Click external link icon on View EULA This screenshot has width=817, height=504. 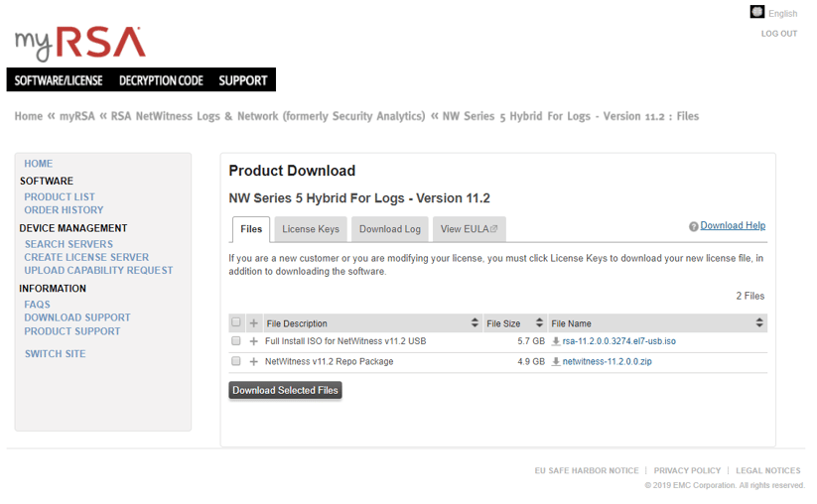click(494, 229)
